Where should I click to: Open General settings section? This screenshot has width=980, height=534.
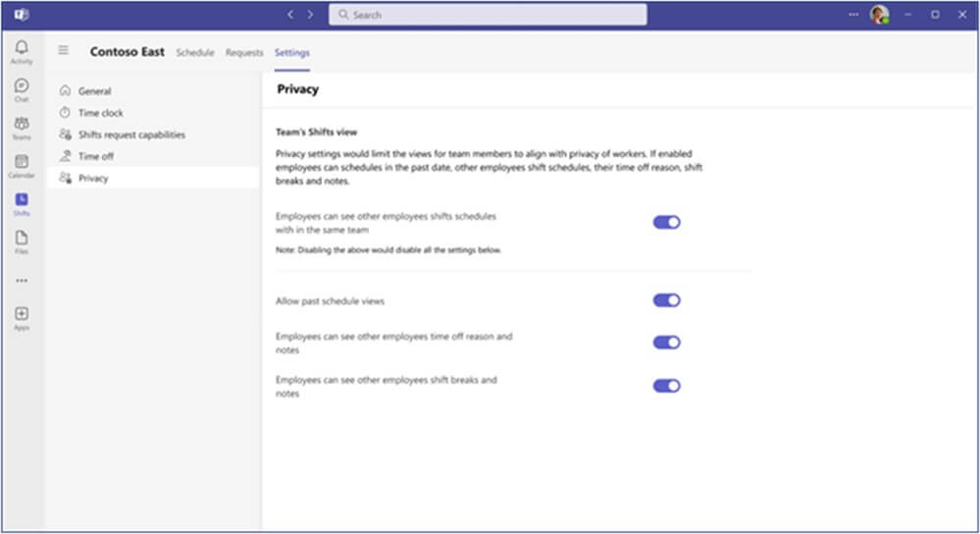point(153,90)
